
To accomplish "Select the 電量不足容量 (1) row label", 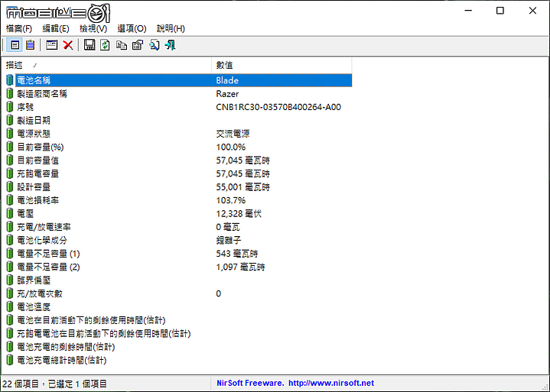I will (x=48, y=254).
